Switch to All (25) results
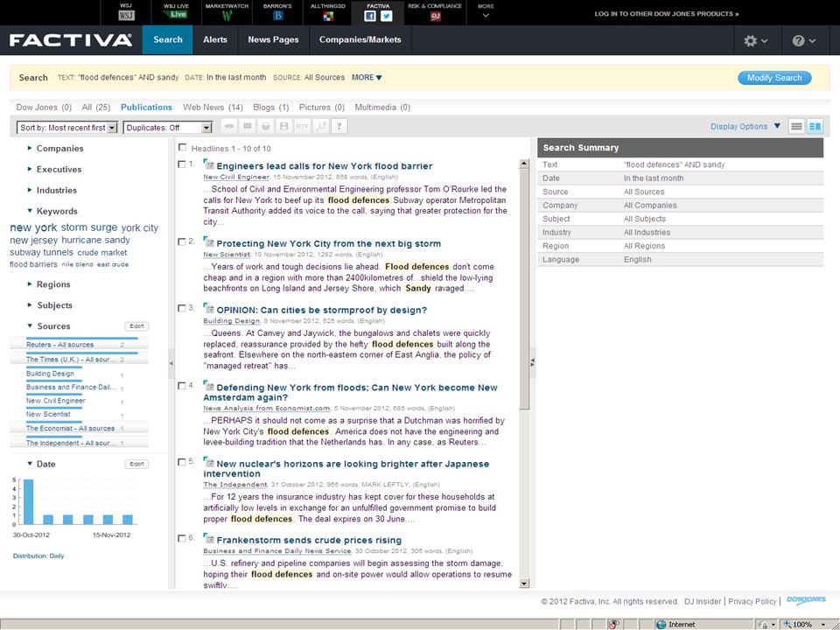The height and width of the screenshot is (630, 840). tap(96, 107)
